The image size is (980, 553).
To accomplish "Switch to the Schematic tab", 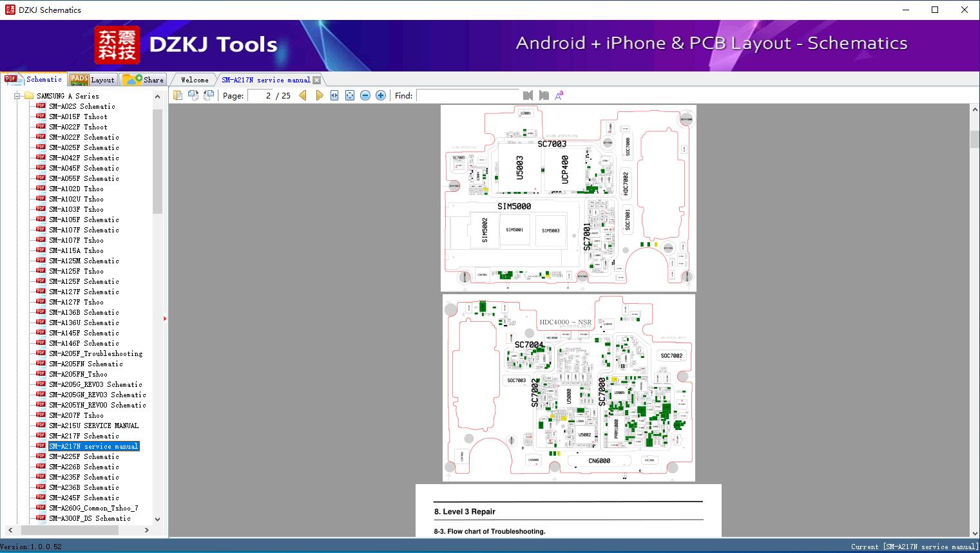I will (34, 79).
